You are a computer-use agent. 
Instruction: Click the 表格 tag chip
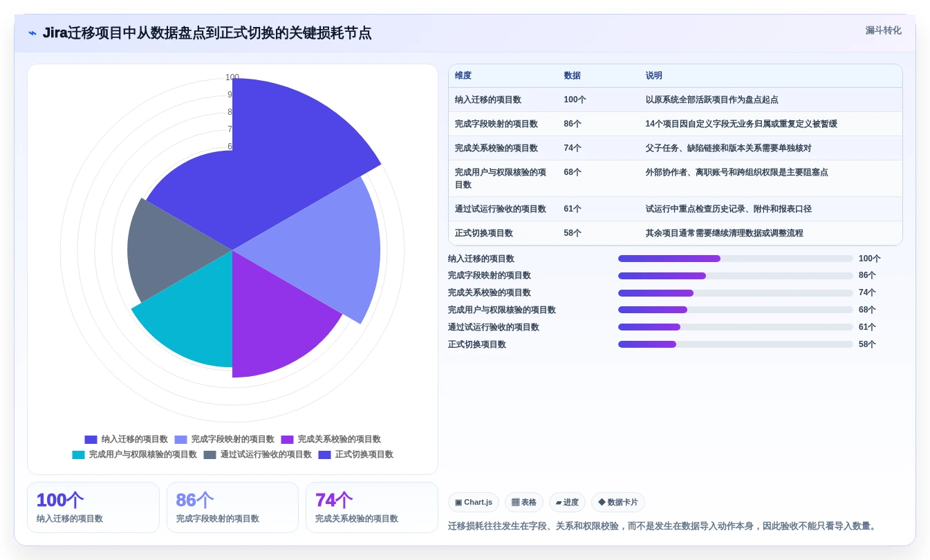pos(524,503)
